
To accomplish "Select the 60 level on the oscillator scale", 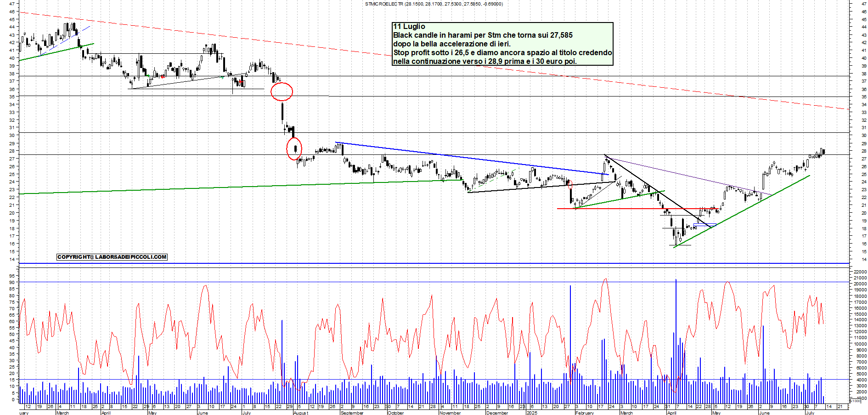I will click(11, 321).
